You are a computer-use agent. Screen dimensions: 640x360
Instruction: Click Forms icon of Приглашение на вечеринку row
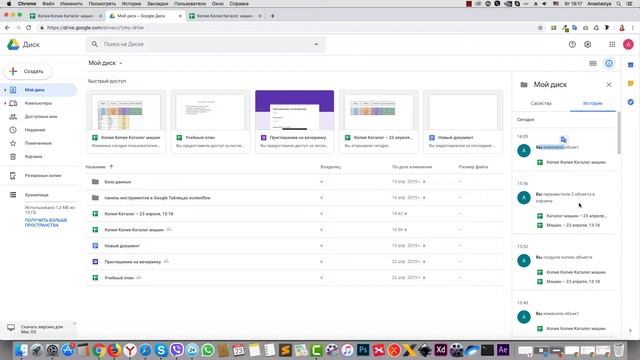point(95,262)
